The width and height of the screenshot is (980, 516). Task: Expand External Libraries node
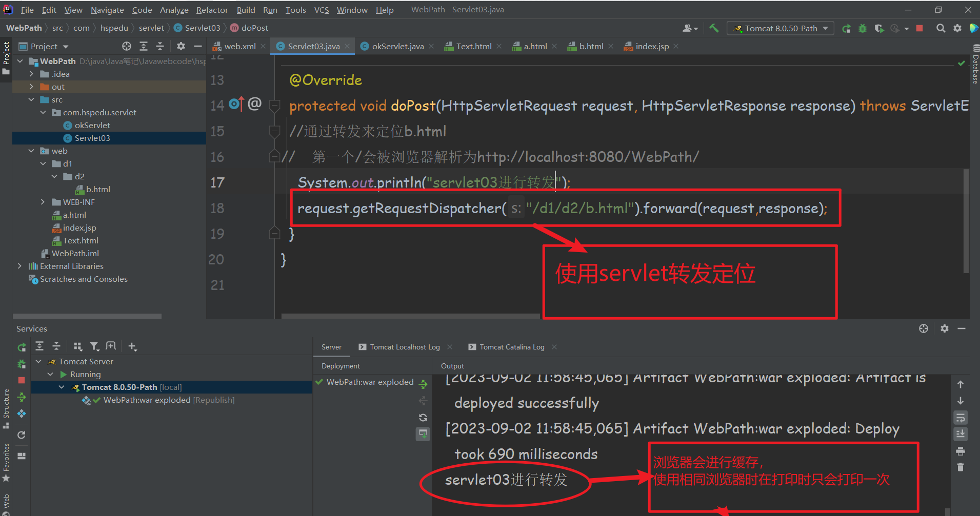19,266
